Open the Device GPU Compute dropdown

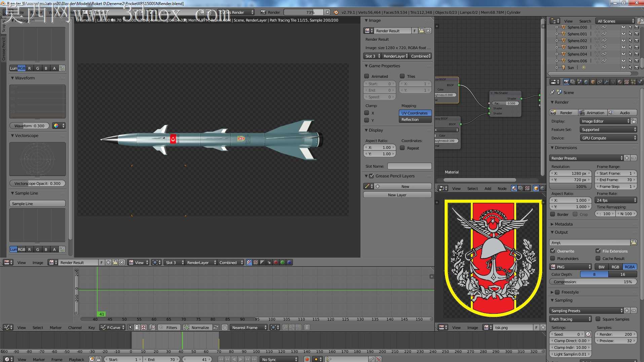click(x=608, y=138)
